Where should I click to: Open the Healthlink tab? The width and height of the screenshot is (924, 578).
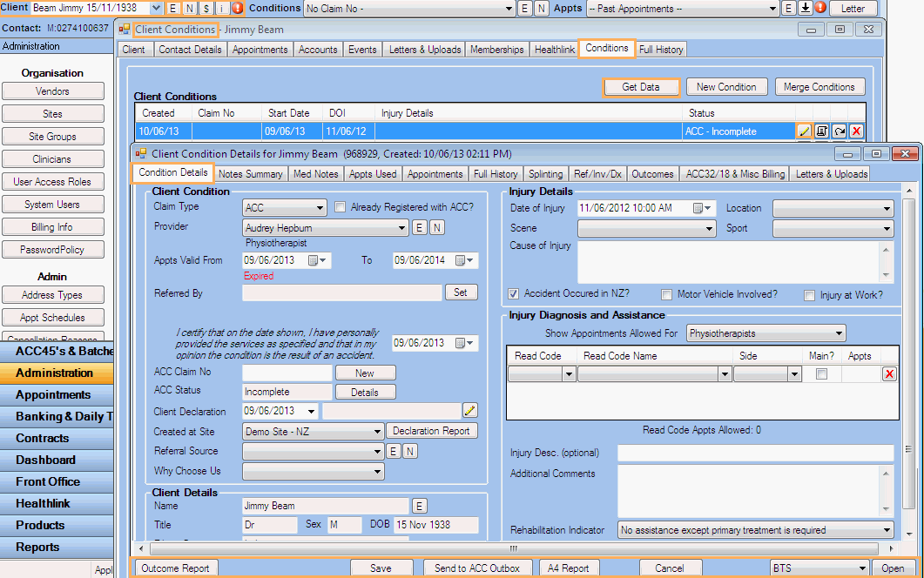click(x=554, y=50)
